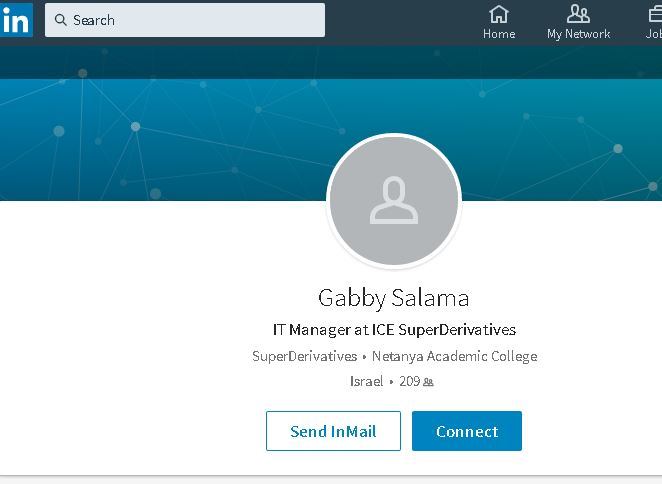
Task: Open the Home nav label
Action: tap(499, 34)
